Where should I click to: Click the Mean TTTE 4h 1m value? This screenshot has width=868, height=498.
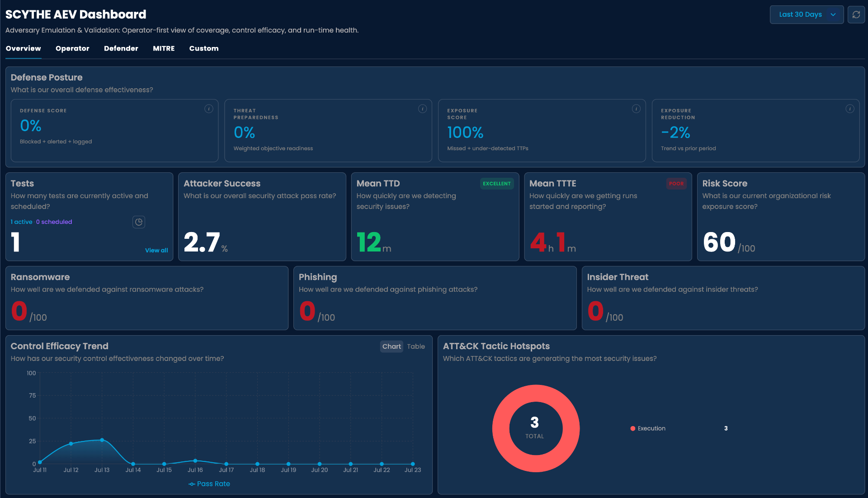553,242
